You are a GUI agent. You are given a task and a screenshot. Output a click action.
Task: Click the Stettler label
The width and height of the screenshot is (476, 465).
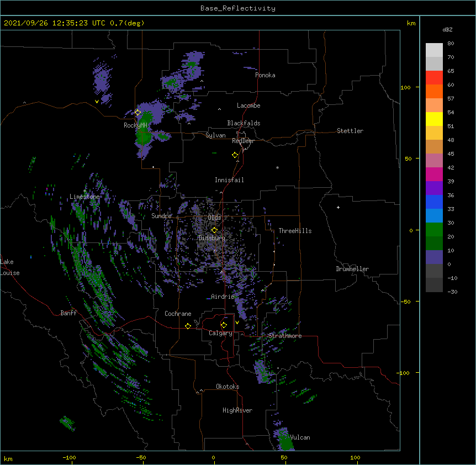[350, 131]
